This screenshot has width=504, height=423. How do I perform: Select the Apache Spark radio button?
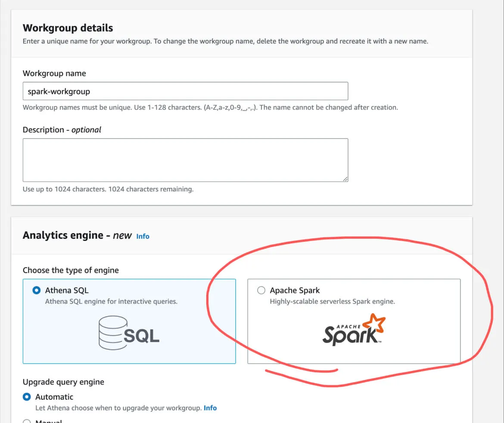pos(261,290)
